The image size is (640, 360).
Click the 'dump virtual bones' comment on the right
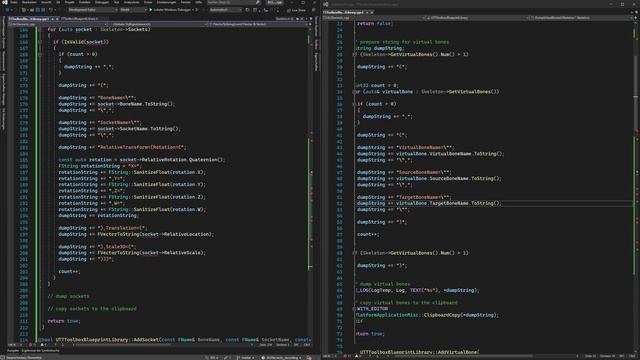click(x=384, y=284)
